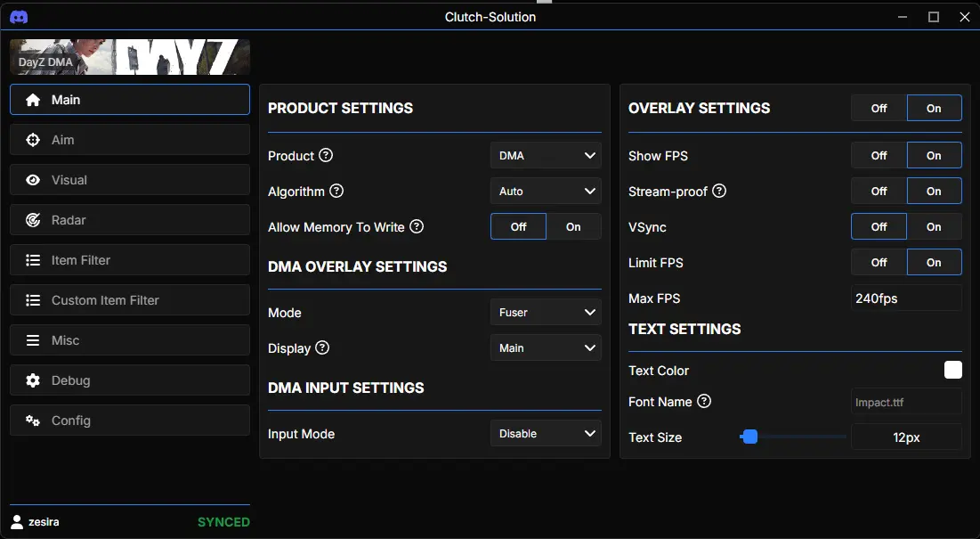This screenshot has width=980, height=539.
Task: Switch Show FPS to Off
Action: pyautogui.click(x=879, y=155)
